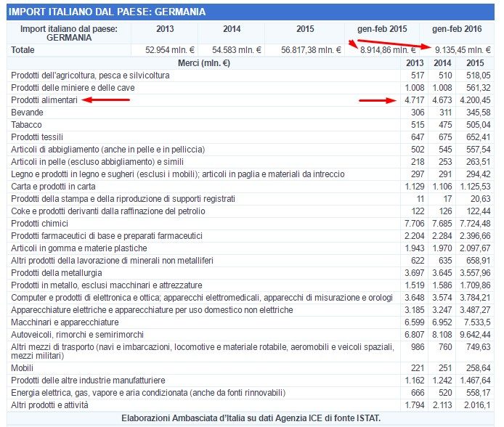Select 'Altri mezzi di trasporto' row label

(x=203, y=351)
